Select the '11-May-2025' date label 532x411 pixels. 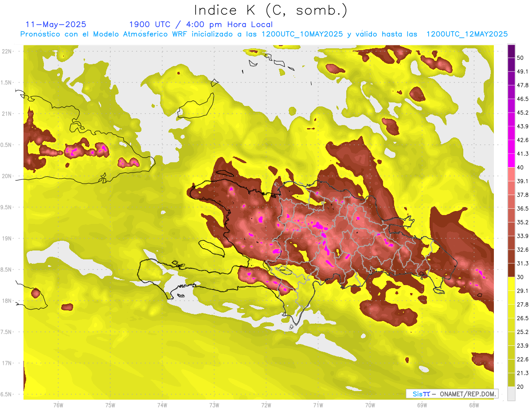56,24
